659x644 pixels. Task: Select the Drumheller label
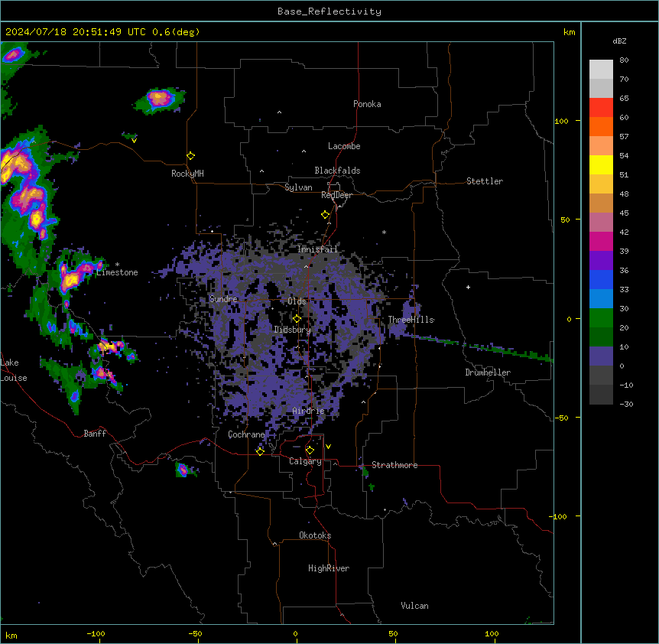pos(488,372)
